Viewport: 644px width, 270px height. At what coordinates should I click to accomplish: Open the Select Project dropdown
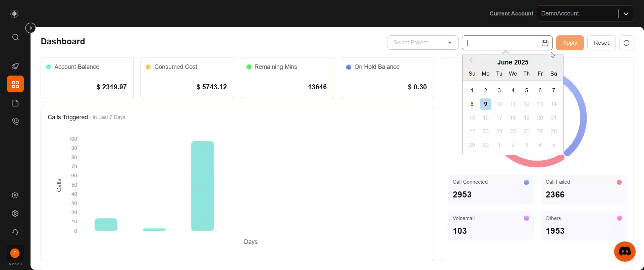[423, 43]
